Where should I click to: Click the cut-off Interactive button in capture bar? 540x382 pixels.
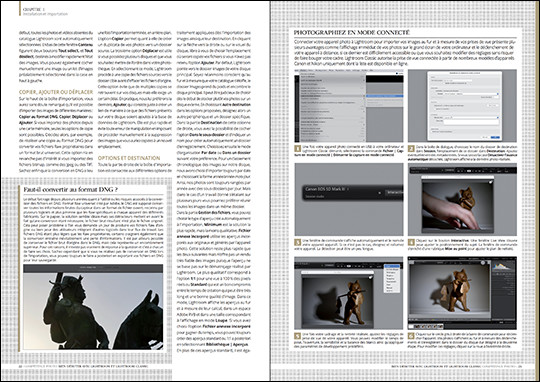click(x=394, y=193)
